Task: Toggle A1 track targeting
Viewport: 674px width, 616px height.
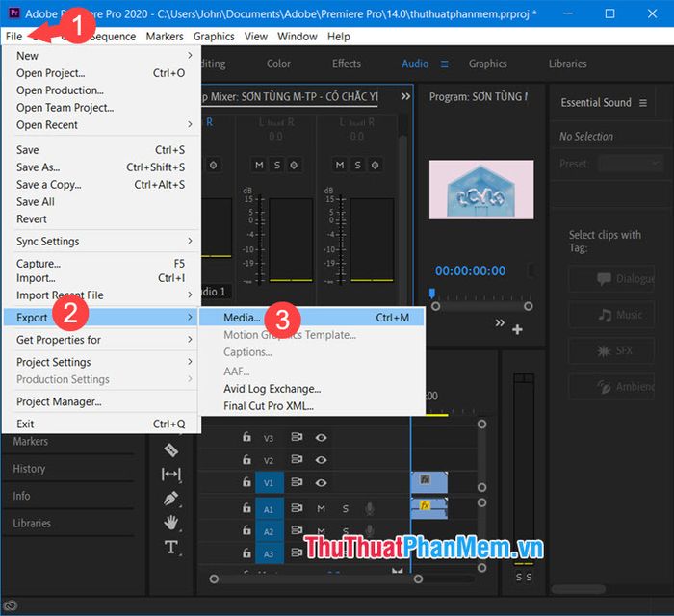Action: [x=269, y=509]
